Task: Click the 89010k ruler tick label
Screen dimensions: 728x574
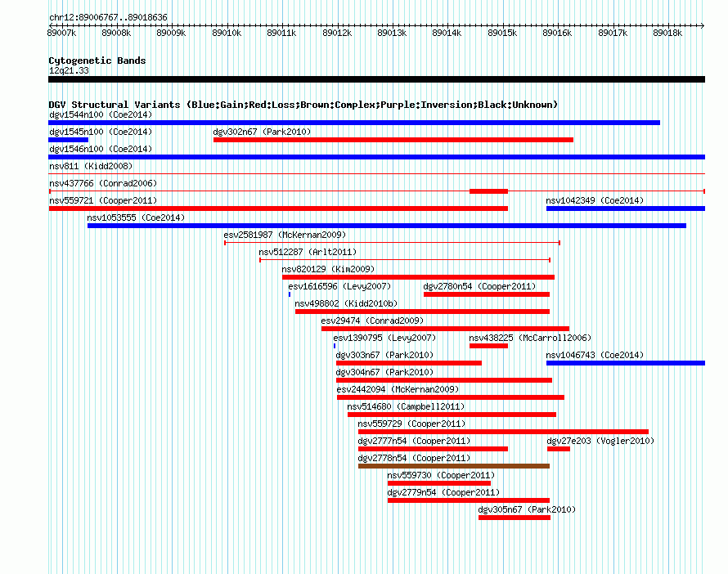Action: [x=227, y=33]
